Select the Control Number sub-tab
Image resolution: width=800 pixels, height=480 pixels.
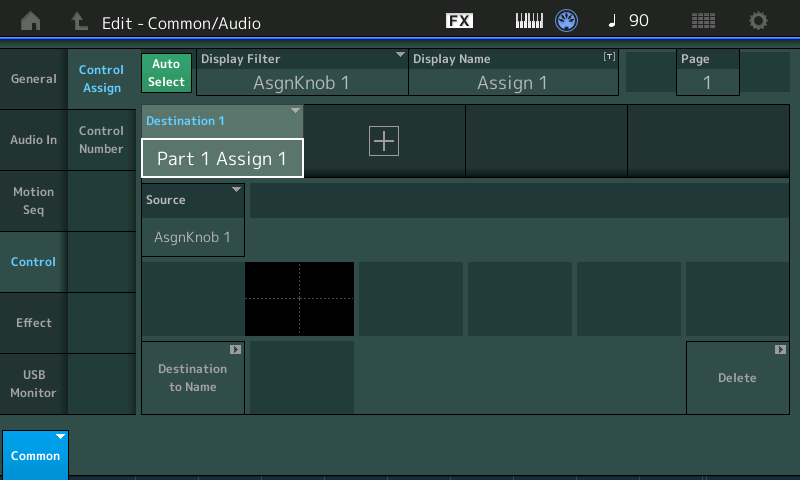(x=101, y=140)
